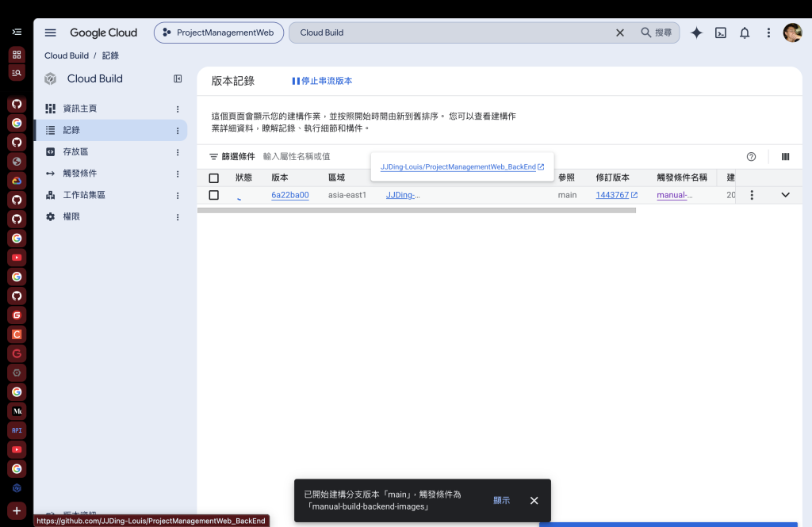The width and height of the screenshot is (812, 527).
Task: Open 工作站集區 worker pools page
Action: tap(84, 195)
